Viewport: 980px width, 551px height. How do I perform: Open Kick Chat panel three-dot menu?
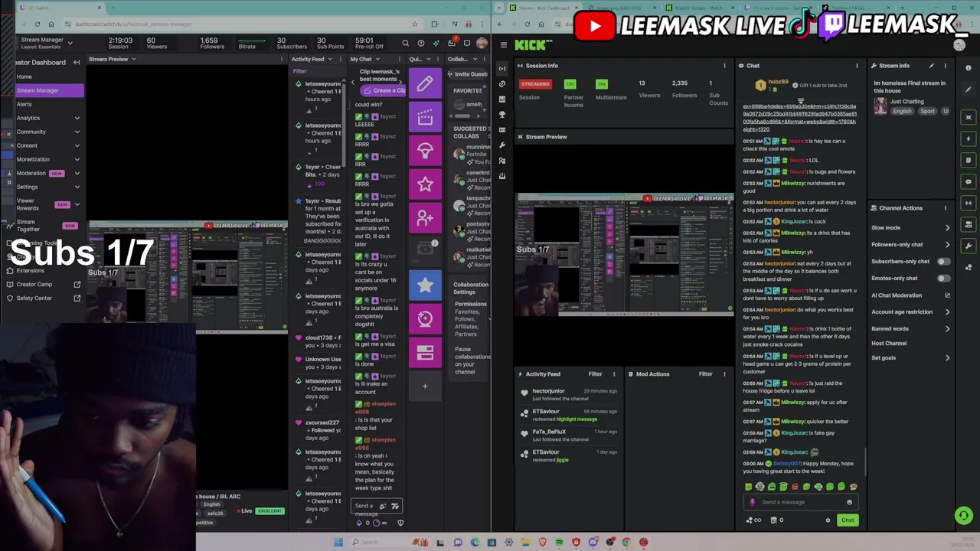(x=857, y=66)
